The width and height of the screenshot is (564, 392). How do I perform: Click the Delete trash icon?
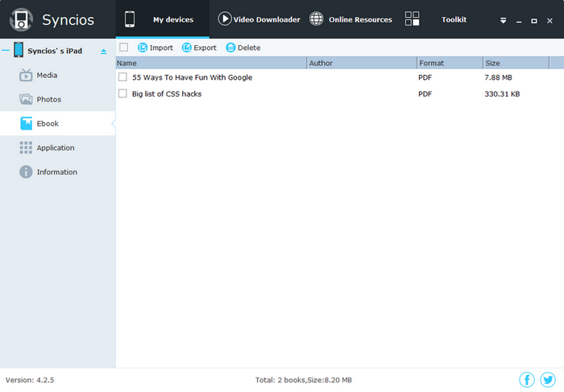tap(230, 47)
